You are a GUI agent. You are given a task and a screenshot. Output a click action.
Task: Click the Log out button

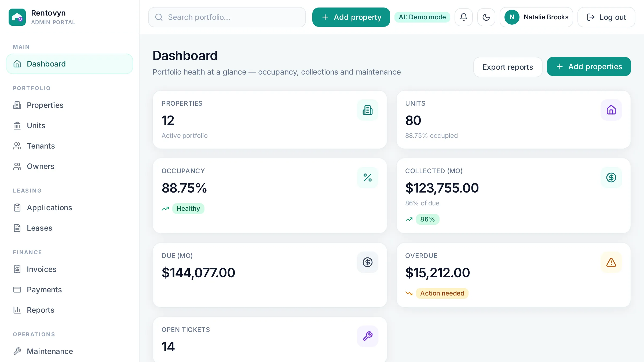606,17
